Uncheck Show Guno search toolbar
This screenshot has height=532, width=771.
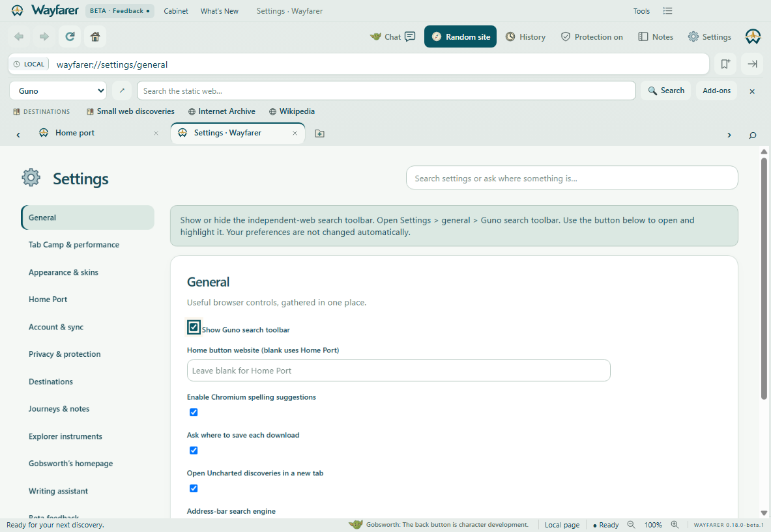coord(194,327)
